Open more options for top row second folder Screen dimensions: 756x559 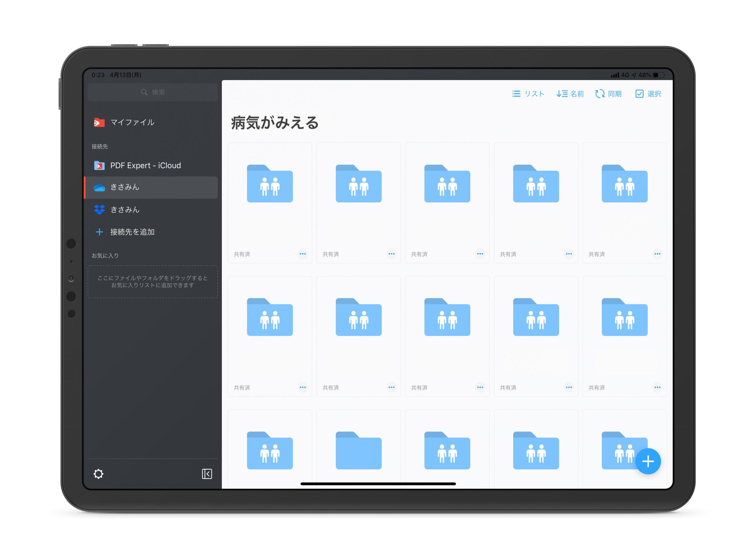tap(391, 254)
